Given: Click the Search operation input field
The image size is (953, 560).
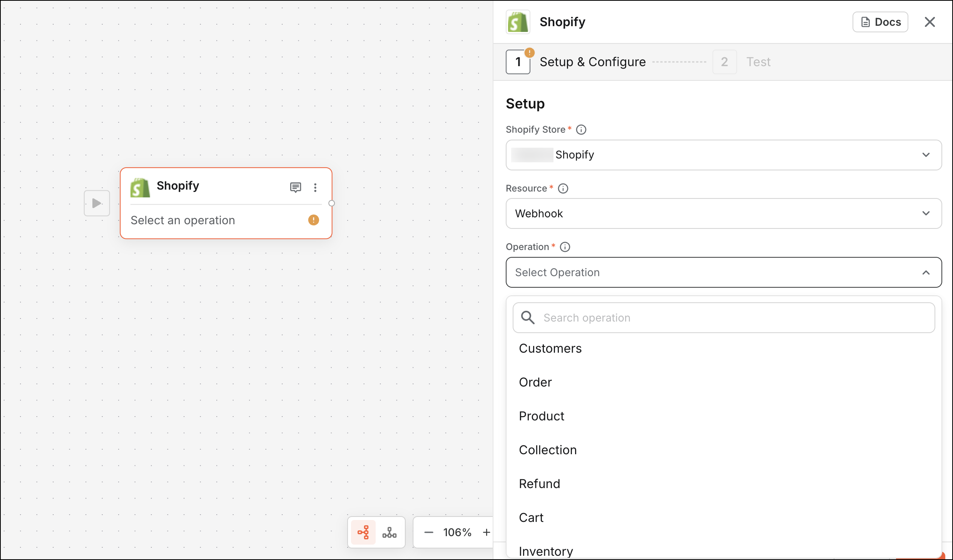Looking at the screenshot, I should [x=724, y=318].
